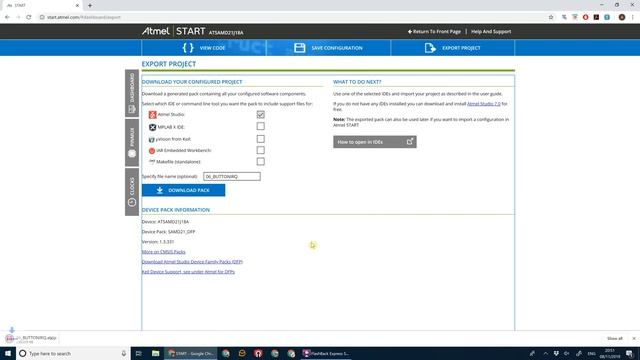Open Save Configuration in the toolbar
Viewport: 640px width, 360px height.
(x=328, y=48)
